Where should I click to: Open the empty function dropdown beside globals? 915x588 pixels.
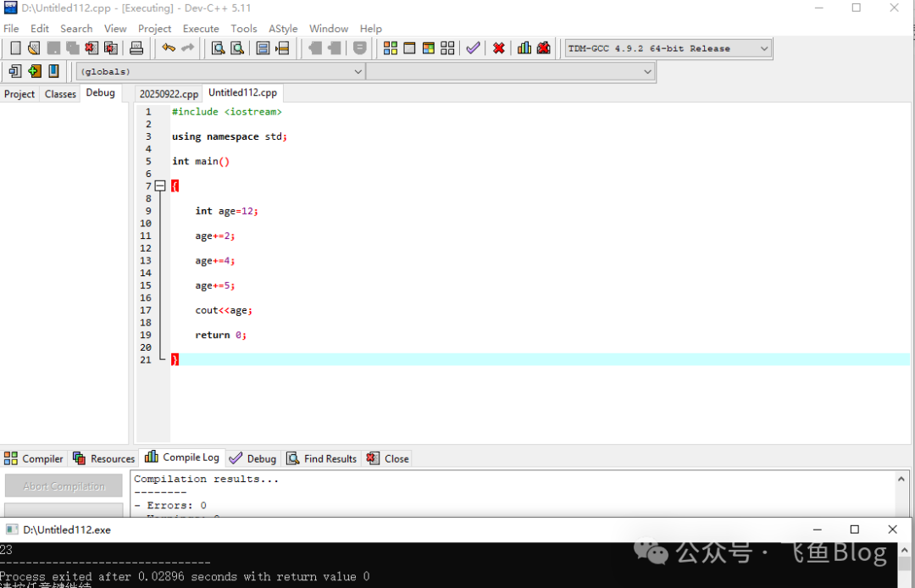(510, 71)
